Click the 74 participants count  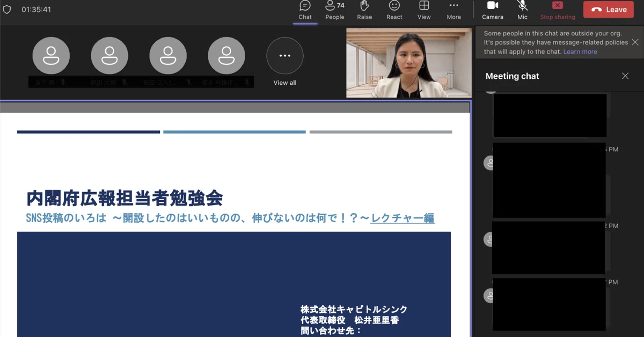pyautogui.click(x=340, y=5)
